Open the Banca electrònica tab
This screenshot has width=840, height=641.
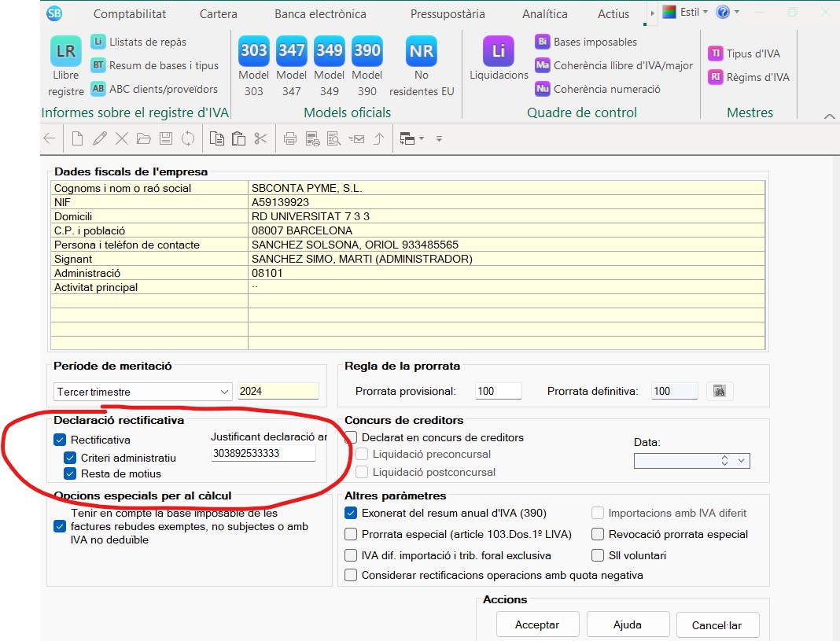coord(320,13)
